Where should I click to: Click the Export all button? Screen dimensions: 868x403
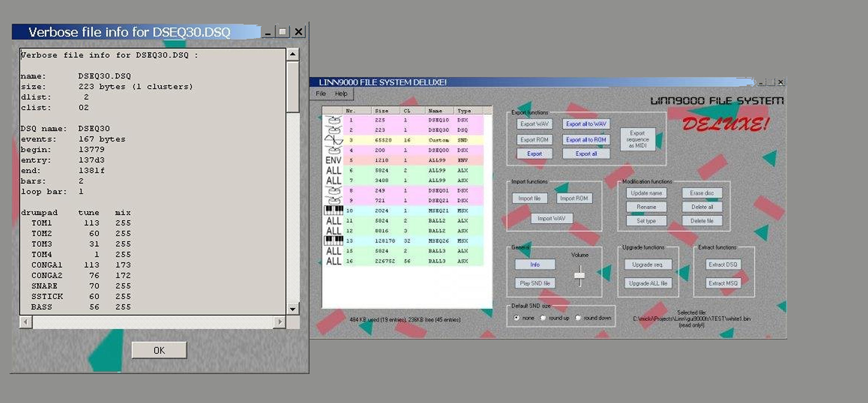(586, 154)
